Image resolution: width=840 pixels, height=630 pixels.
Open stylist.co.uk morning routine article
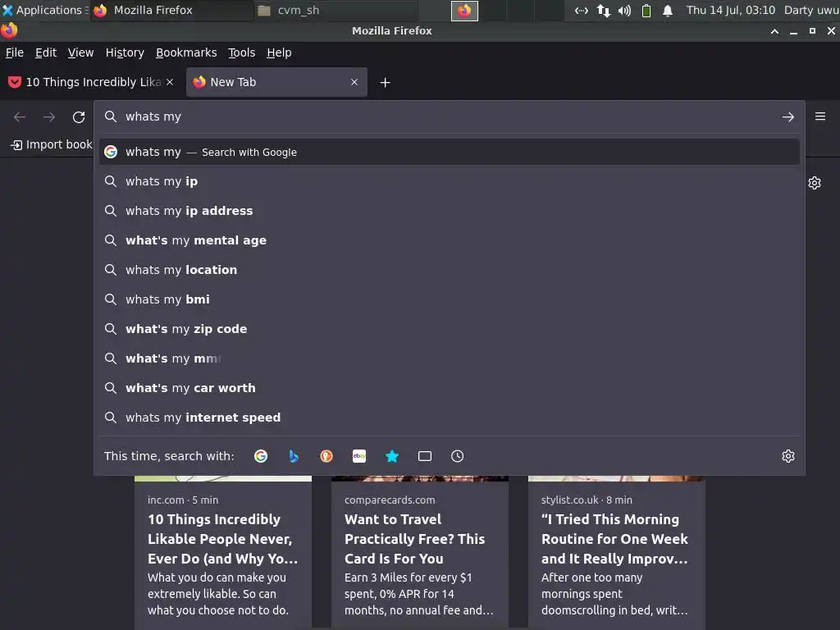point(617,552)
